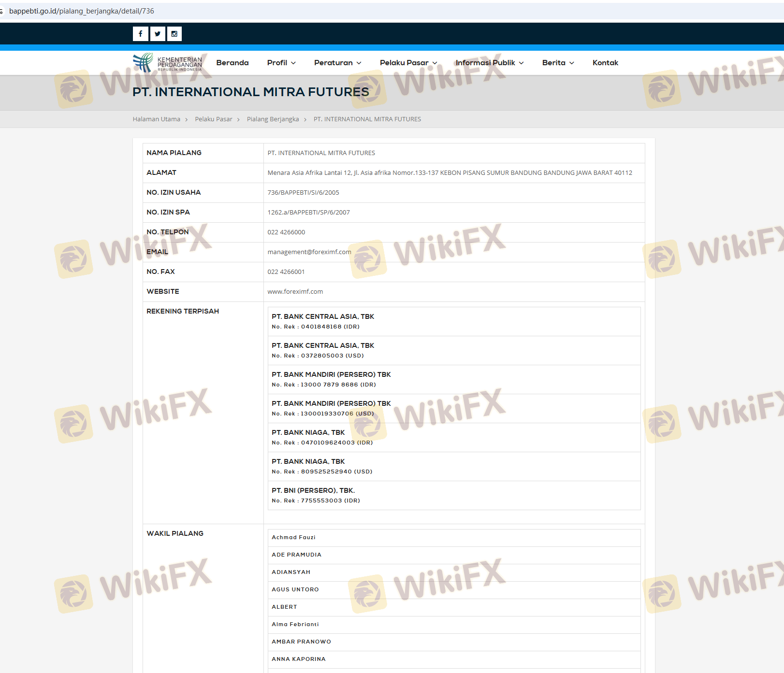
Task: Click the Halaman Utama breadcrumb link
Action: pos(157,119)
